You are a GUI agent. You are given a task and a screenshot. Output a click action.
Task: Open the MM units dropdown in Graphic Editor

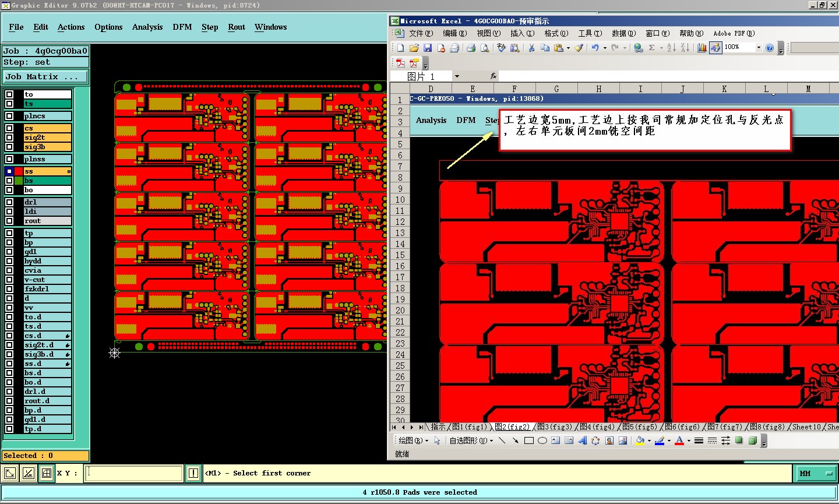(x=815, y=473)
